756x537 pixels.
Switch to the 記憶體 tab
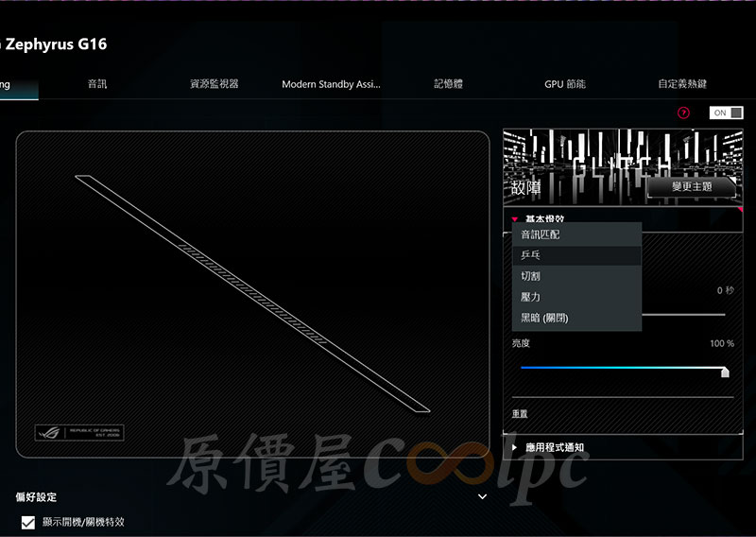tap(448, 84)
